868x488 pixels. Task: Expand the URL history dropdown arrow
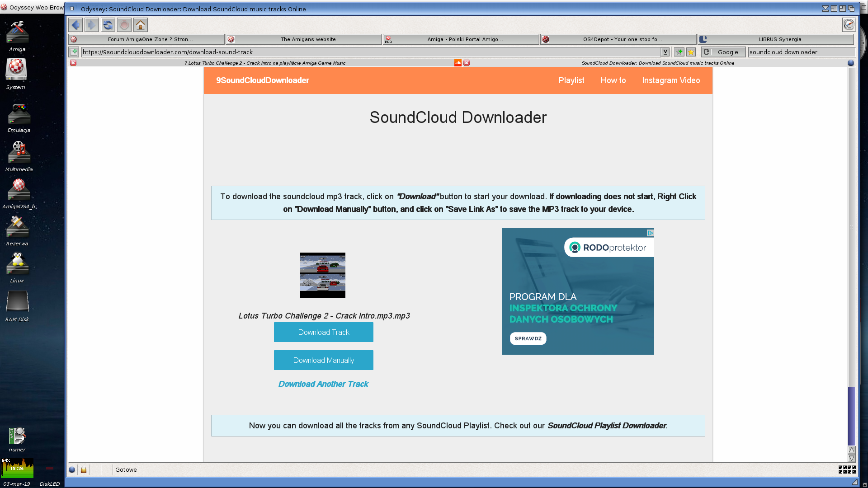[x=665, y=52]
